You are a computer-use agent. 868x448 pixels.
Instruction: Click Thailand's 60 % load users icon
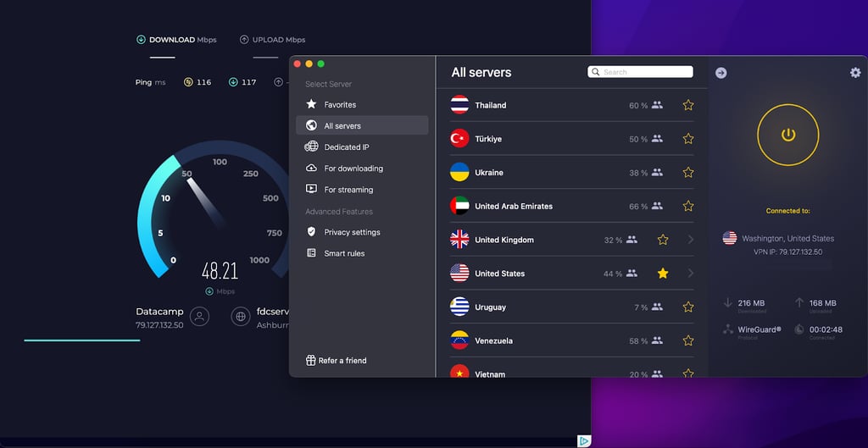pos(657,104)
